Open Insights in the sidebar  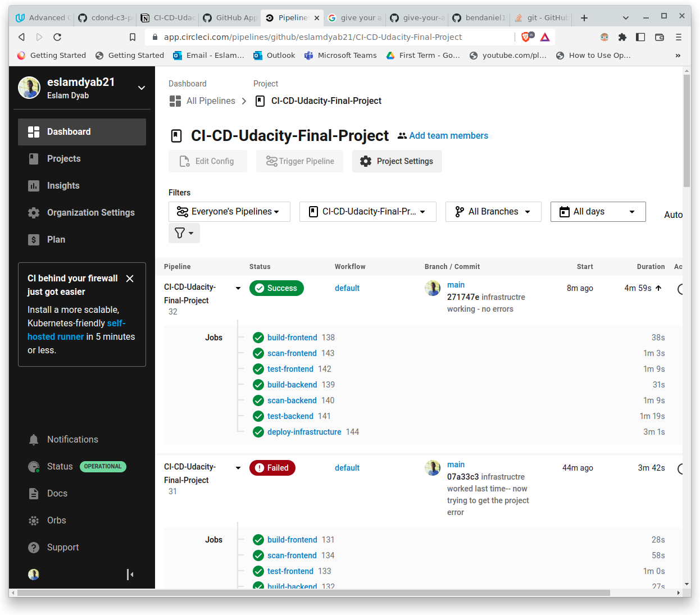[82, 186]
